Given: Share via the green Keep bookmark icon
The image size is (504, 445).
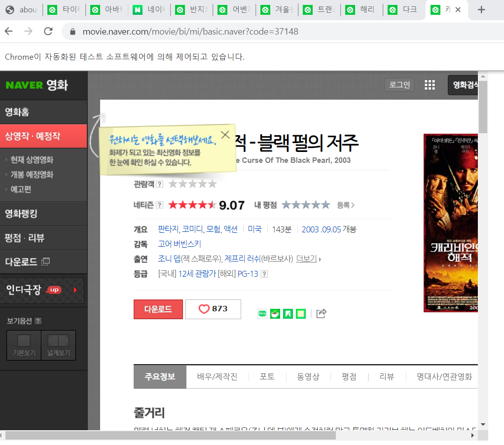Looking at the screenshot, I should tap(288, 313).
